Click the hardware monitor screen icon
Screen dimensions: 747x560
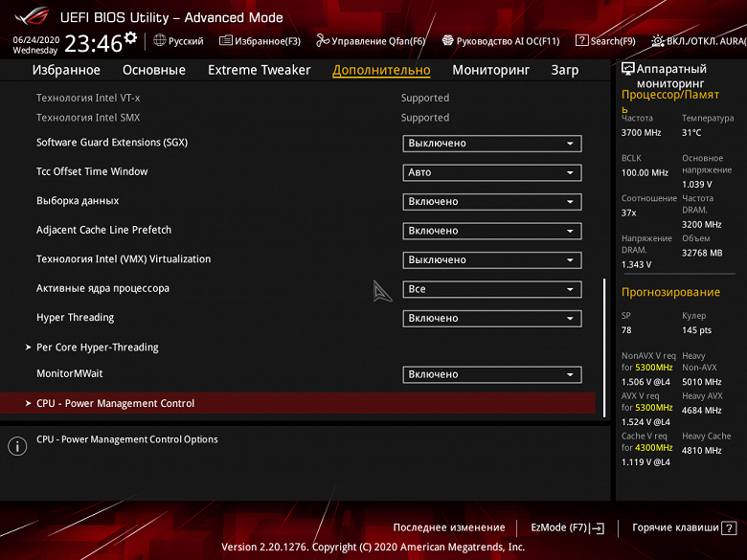pyautogui.click(x=628, y=69)
